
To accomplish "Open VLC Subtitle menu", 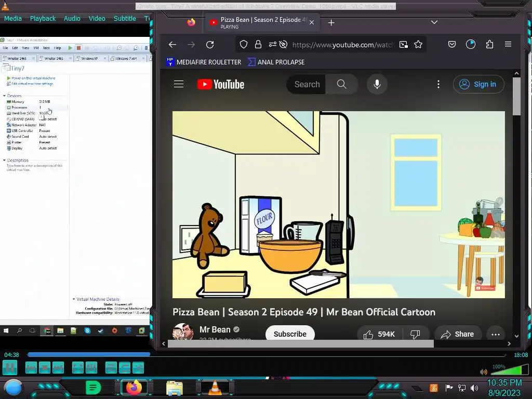I will point(125,18).
